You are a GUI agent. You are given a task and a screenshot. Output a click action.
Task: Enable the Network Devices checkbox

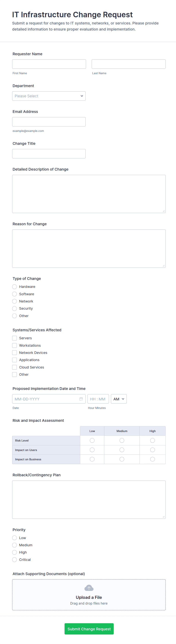[15, 353]
